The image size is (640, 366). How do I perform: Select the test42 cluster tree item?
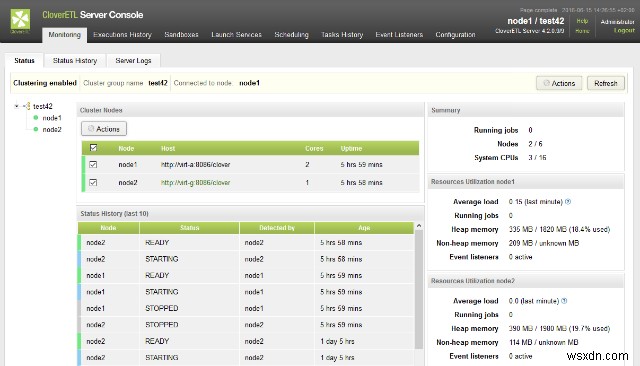pyautogui.click(x=42, y=106)
